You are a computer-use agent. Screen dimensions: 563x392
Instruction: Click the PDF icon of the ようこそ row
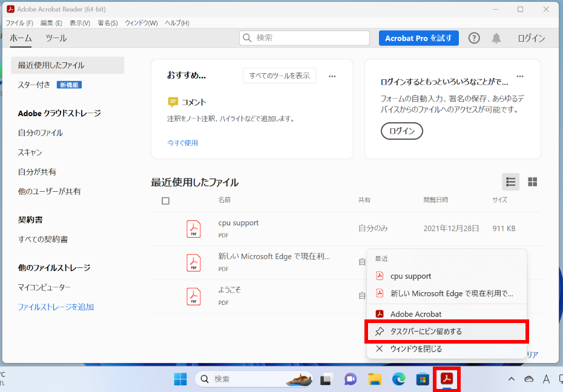[x=194, y=296]
